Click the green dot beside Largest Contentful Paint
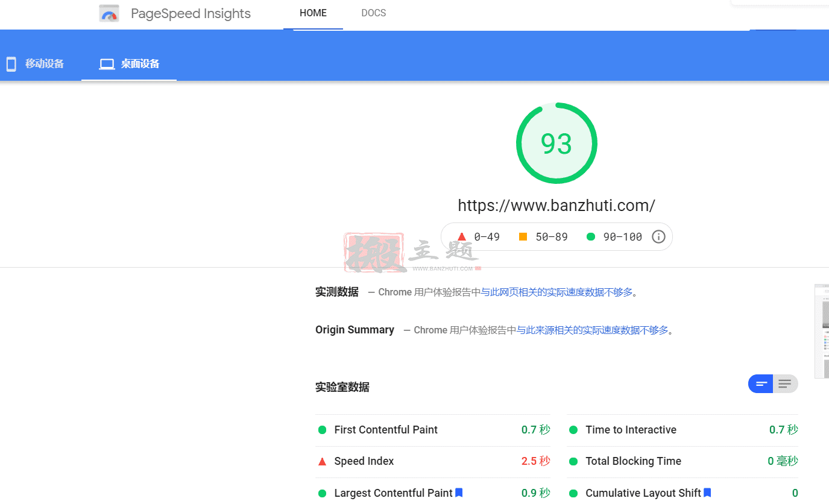The height and width of the screenshot is (504, 829). coord(322,493)
